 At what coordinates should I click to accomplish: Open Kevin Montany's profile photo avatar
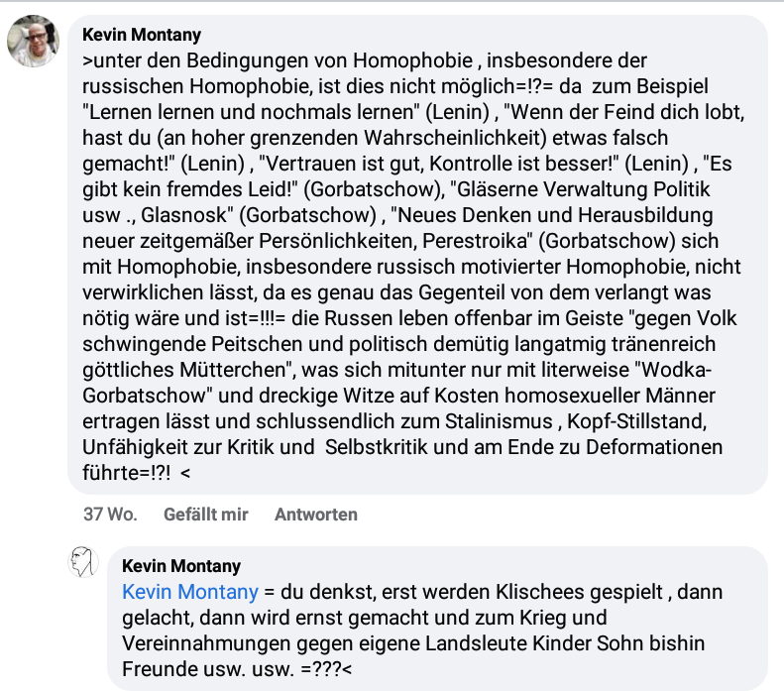(x=33, y=41)
